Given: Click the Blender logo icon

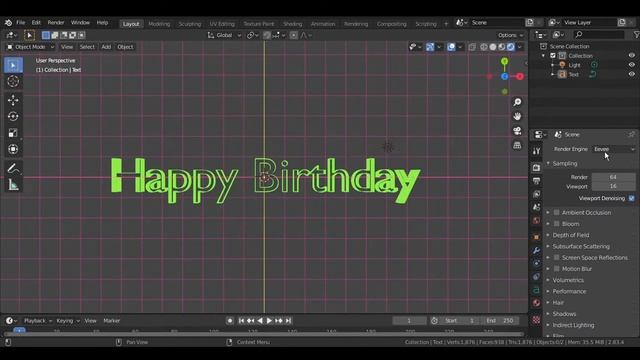Looking at the screenshot, I should [x=8, y=23].
